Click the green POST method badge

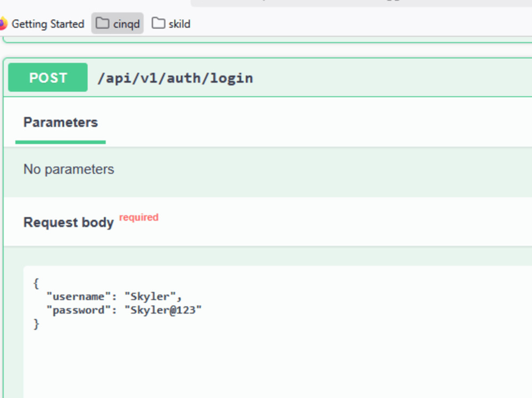[x=48, y=78]
